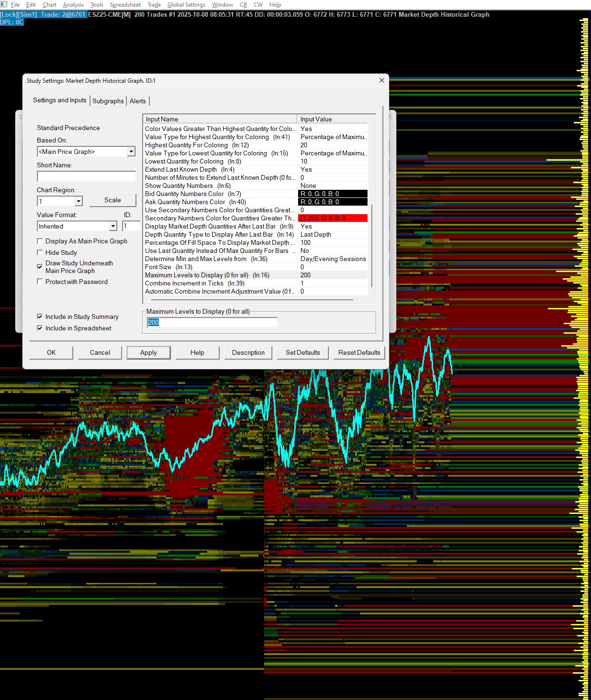The image size is (591, 700).
Task: Open the CB menu
Action: coord(243,5)
